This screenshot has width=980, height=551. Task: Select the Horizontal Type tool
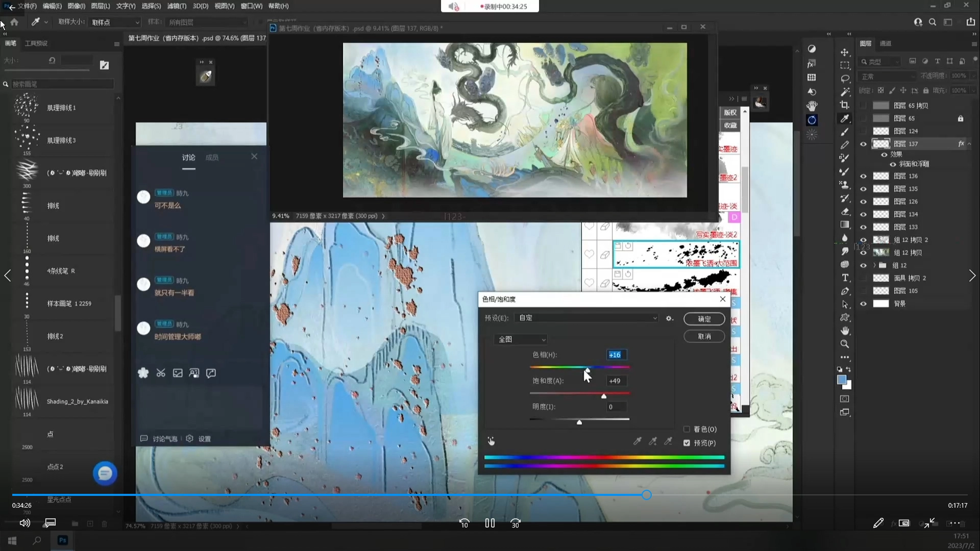point(845,278)
